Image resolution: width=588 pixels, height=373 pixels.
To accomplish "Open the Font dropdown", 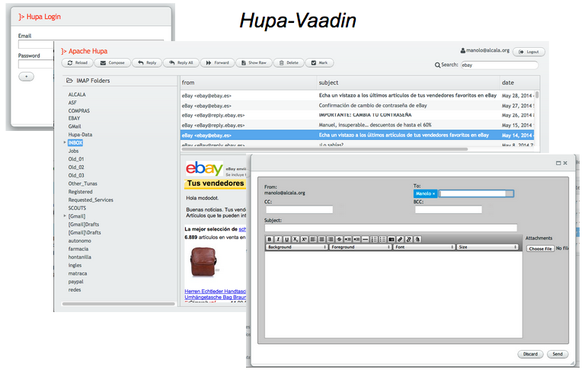I will pos(424,247).
